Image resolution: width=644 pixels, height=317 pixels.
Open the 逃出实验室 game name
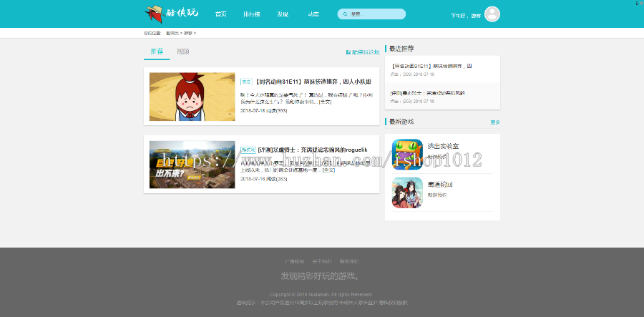[443, 146]
